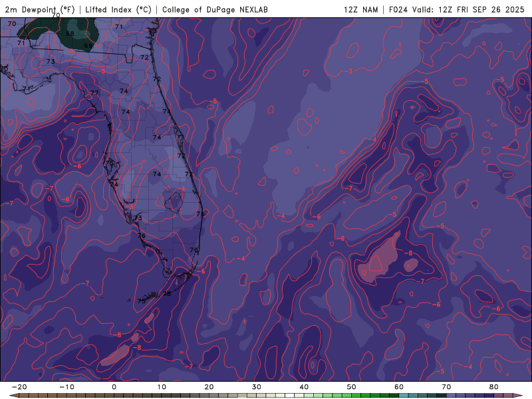The width and height of the screenshot is (532, 399).
Task: Click the "Lifted Index (°C)" title text
Action: (119, 10)
